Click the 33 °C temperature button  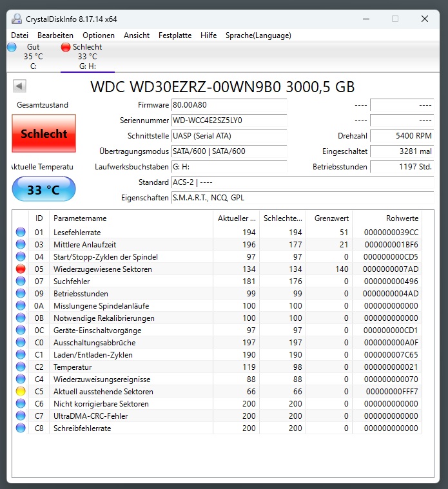tap(44, 189)
